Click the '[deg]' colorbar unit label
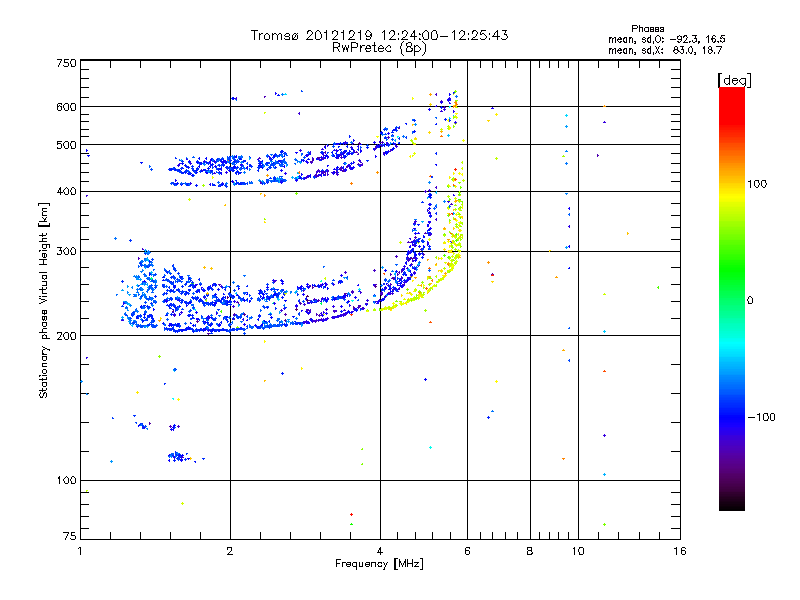Screen dimensions: 800x600 click(x=734, y=80)
